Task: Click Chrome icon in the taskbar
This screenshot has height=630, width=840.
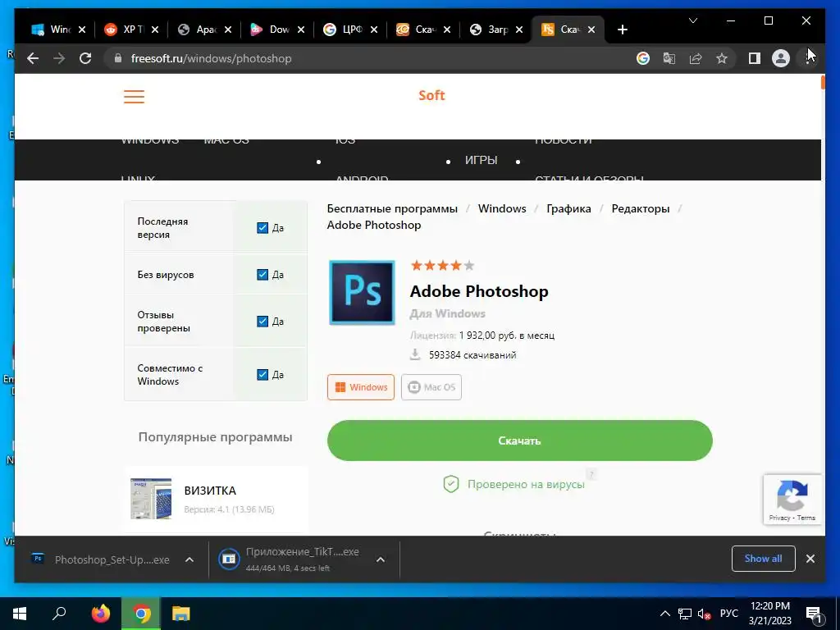Action: [x=141, y=614]
